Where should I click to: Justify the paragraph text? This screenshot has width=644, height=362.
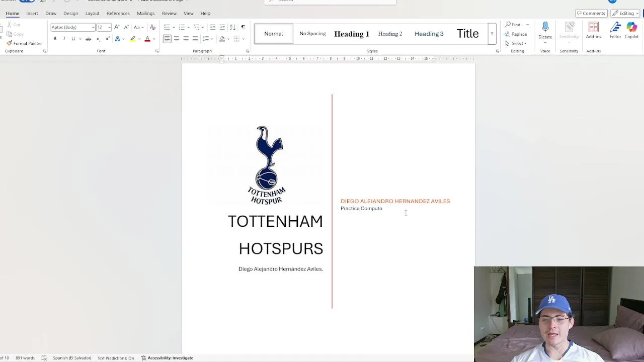pos(195,39)
